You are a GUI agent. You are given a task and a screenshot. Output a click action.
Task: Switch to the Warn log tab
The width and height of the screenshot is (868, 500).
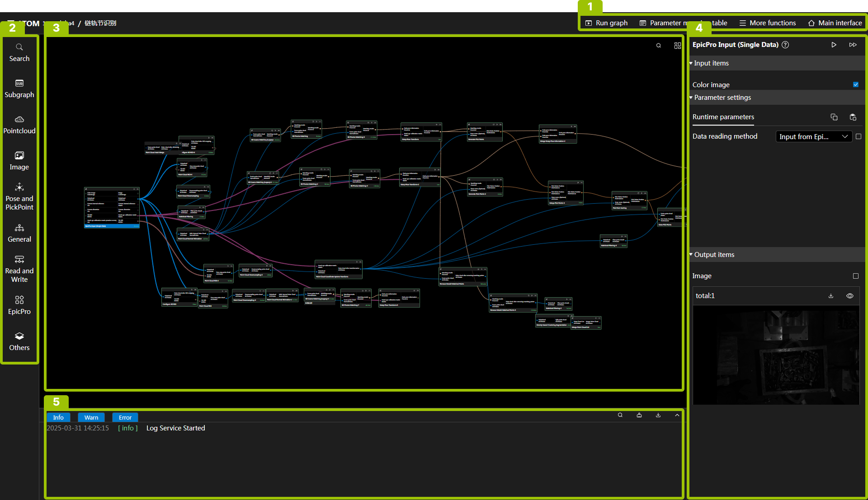point(91,417)
